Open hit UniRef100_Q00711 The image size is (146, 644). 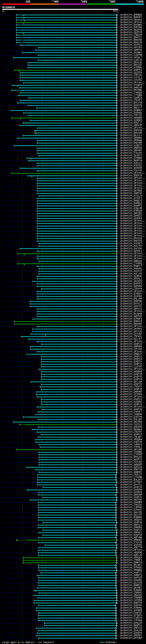[131, 485]
